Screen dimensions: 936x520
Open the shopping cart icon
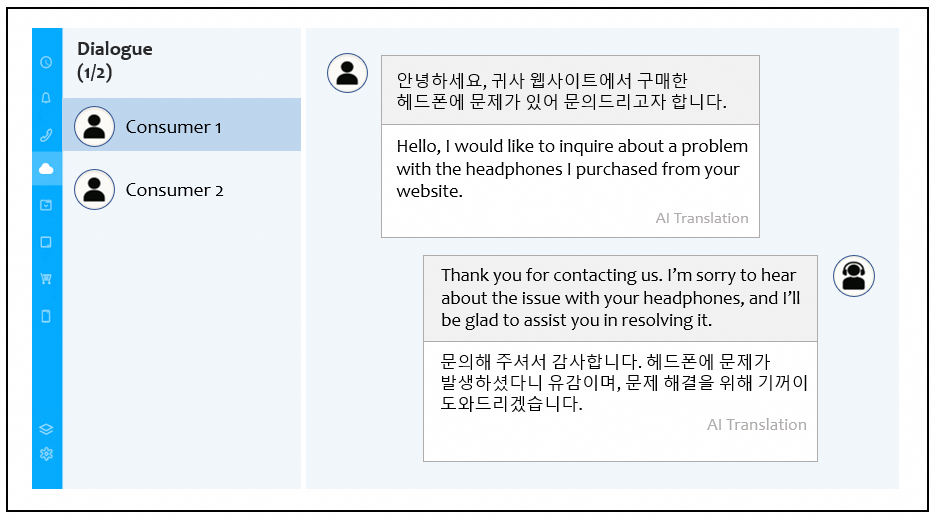click(46, 279)
